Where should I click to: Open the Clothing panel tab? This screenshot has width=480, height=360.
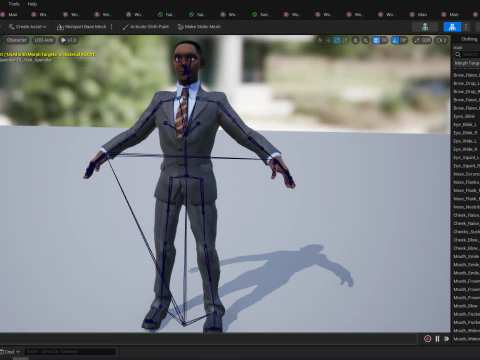tap(469, 39)
